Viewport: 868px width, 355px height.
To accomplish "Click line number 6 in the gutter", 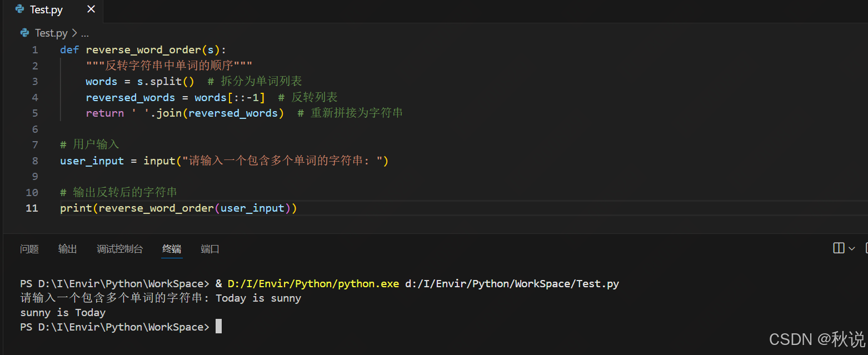I will (35, 129).
